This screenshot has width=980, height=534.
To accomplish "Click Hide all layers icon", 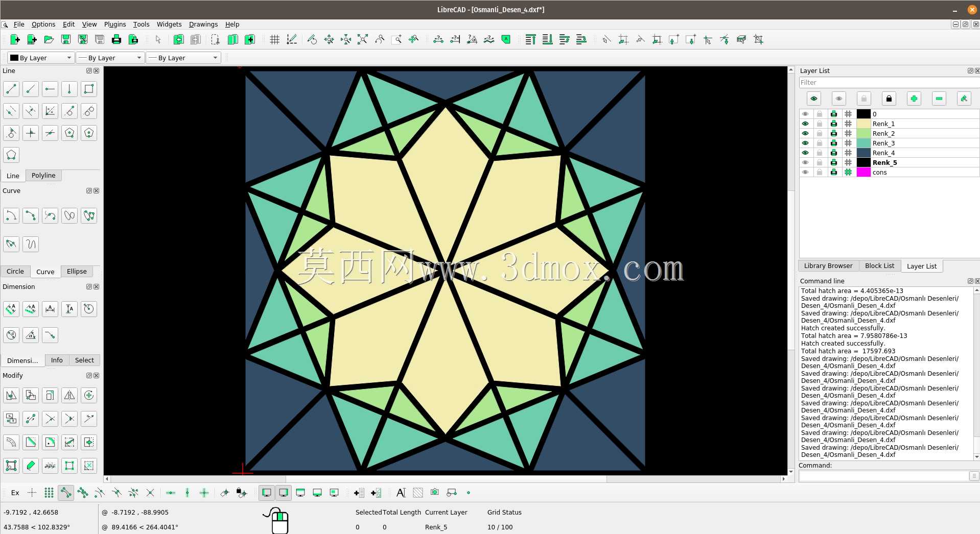I will pos(839,99).
